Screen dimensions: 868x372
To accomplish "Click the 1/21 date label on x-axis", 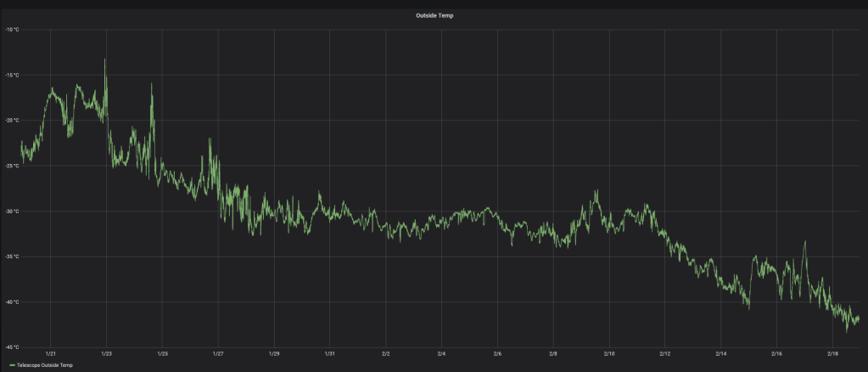I will pos(50,353).
